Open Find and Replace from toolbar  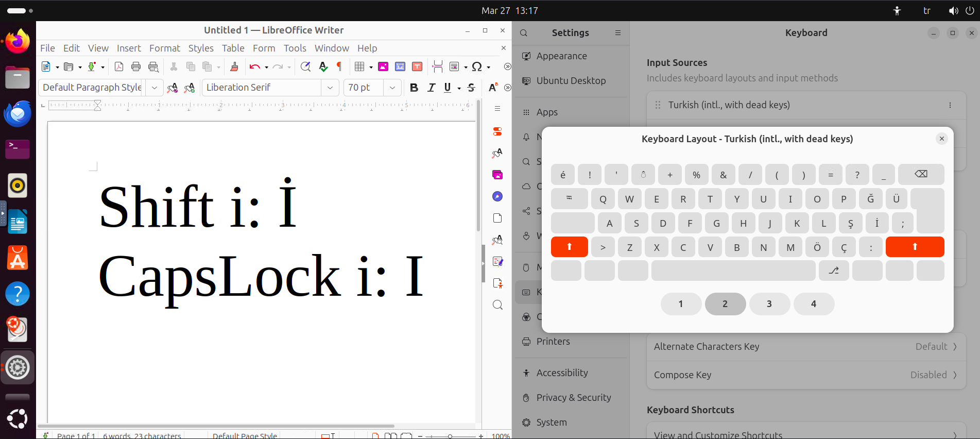click(x=305, y=66)
